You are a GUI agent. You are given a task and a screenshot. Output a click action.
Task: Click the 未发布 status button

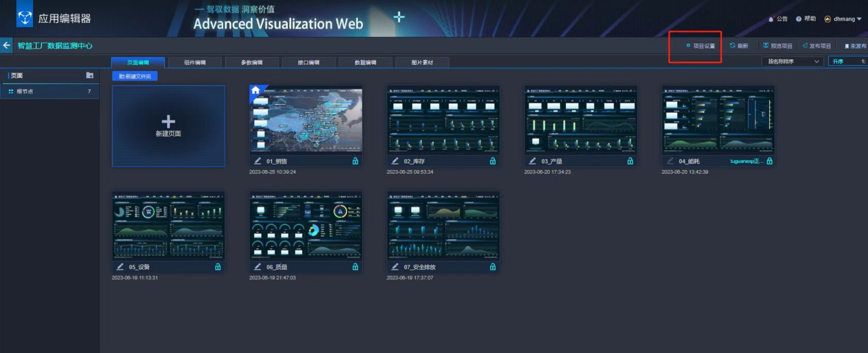[856, 46]
